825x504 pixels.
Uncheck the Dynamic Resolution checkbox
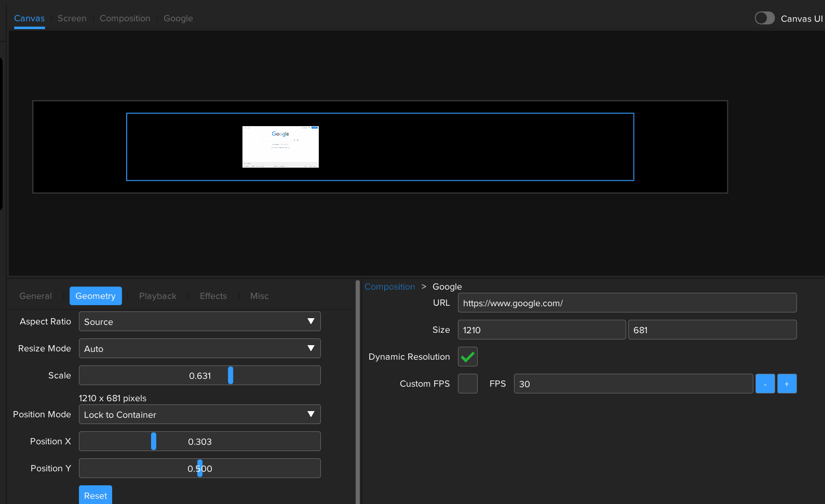click(467, 357)
